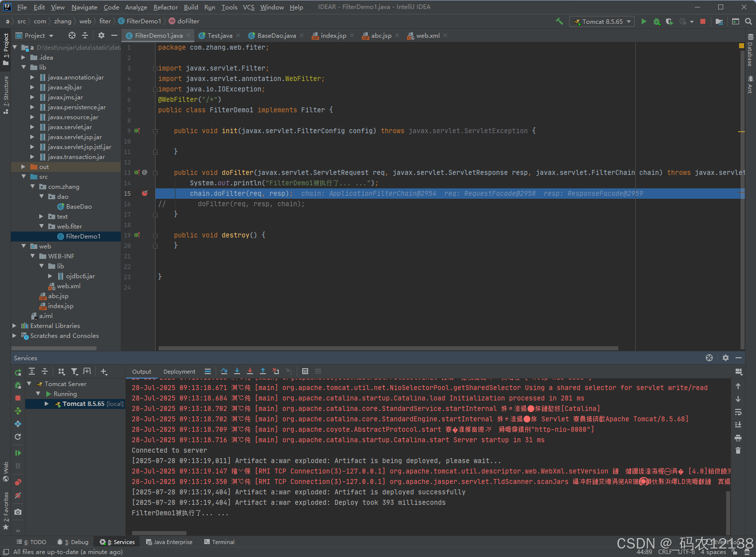The height and width of the screenshot is (557, 756).
Task: Click the Step Out debugger icon
Action: [x=263, y=371]
